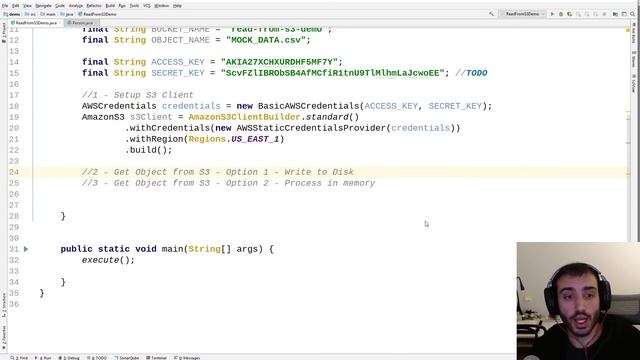Run the app with the green play icon
This screenshot has height=360, width=640.
pyautogui.click(x=552, y=14)
